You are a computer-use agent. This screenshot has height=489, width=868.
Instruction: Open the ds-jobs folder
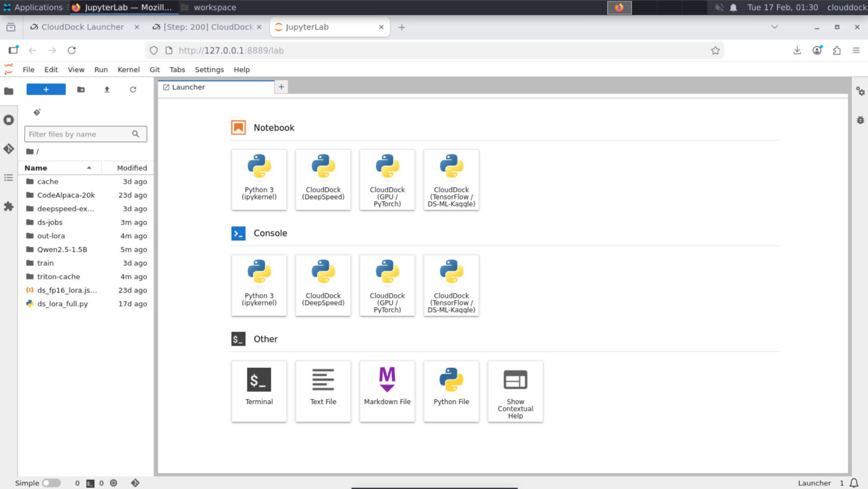pyautogui.click(x=50, y=222)
